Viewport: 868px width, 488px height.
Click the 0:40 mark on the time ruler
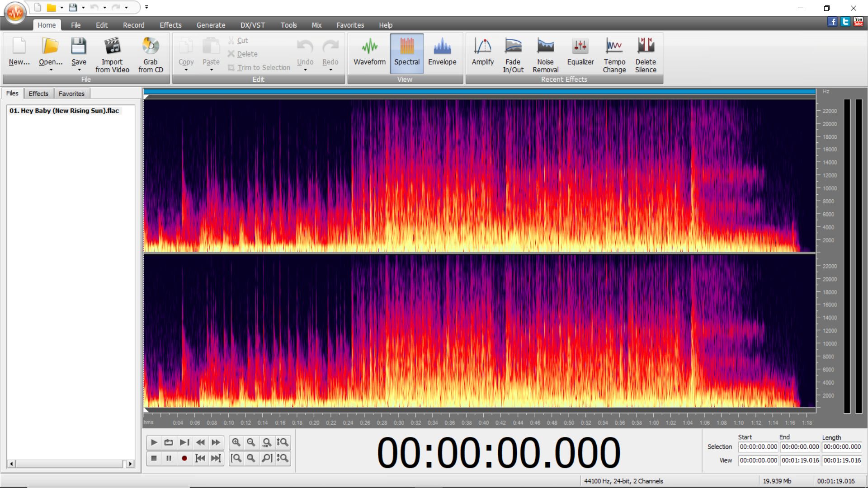(x=483, y=423)
